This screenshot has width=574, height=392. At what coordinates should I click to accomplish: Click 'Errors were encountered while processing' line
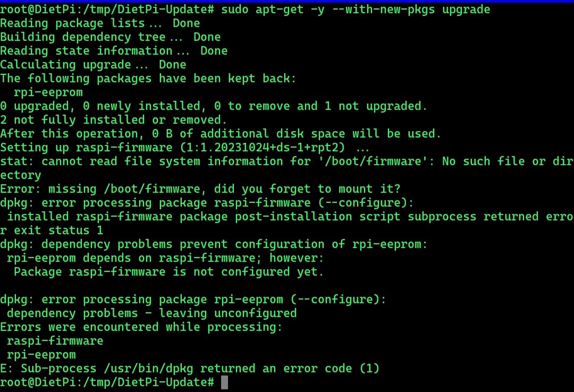click(141, 327)
